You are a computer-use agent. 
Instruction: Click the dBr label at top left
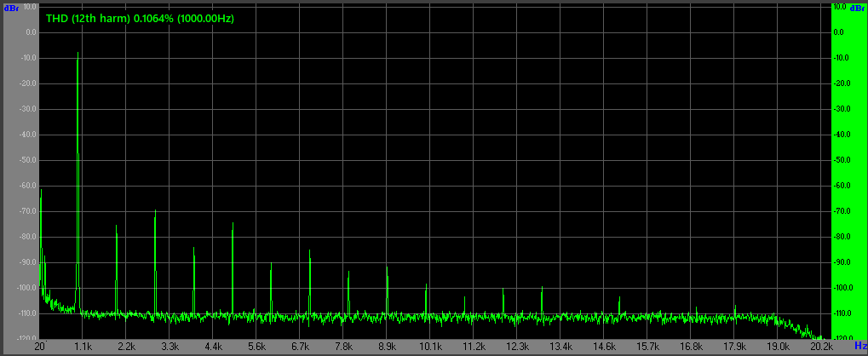[x=11, y=8]
